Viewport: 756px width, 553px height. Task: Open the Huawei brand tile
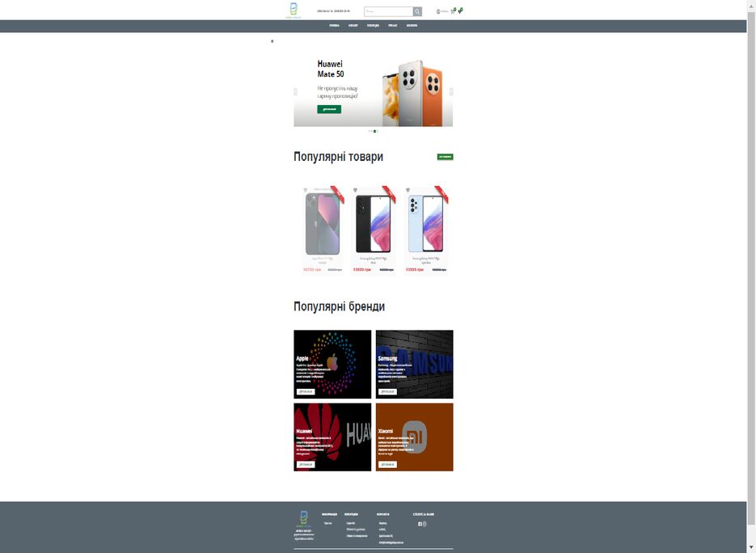(332, 437)
